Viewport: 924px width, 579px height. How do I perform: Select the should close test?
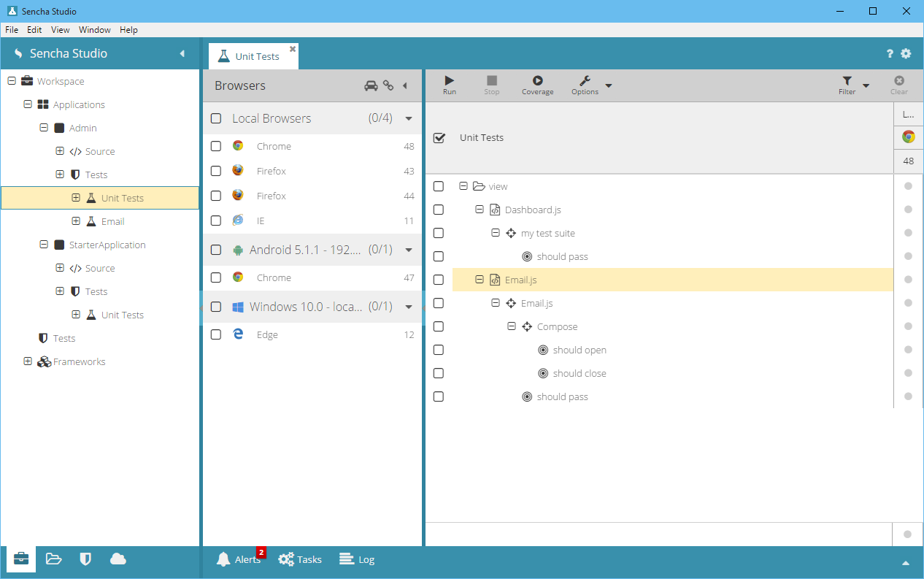coord(580,373)
